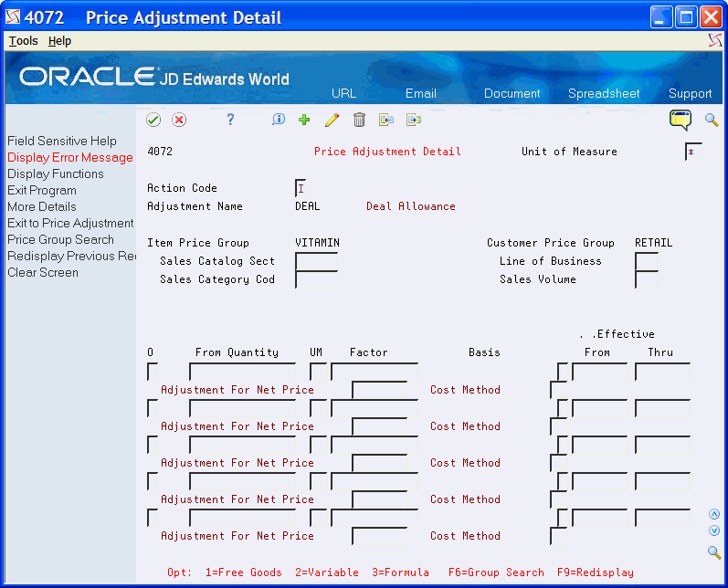The height and width of the screenshot is (588, 728).
Task: Click the URL link in banner
Action: pos(344,93)
